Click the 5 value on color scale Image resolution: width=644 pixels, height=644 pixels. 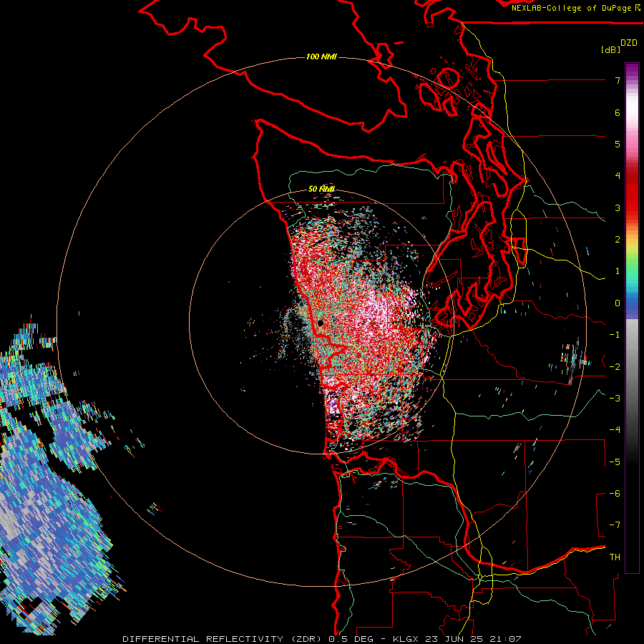[x=618, y=144]
